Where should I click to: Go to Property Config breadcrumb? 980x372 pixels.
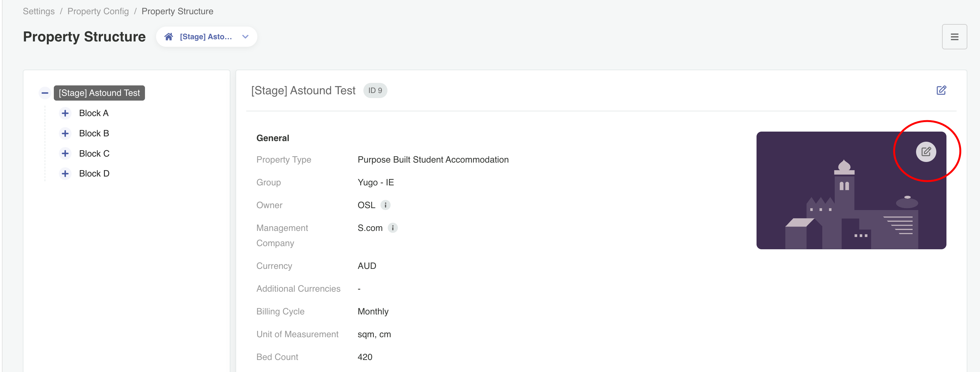coord(98,11)
